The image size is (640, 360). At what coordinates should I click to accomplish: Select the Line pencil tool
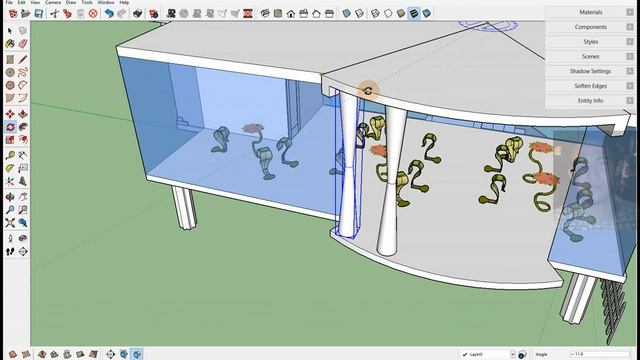pos(23,60)
